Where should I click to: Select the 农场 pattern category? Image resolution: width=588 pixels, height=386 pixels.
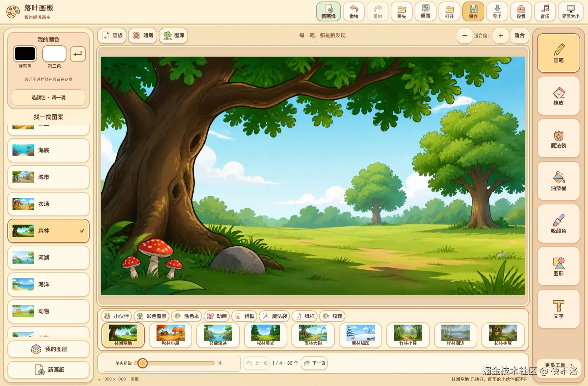coord(49,204)
